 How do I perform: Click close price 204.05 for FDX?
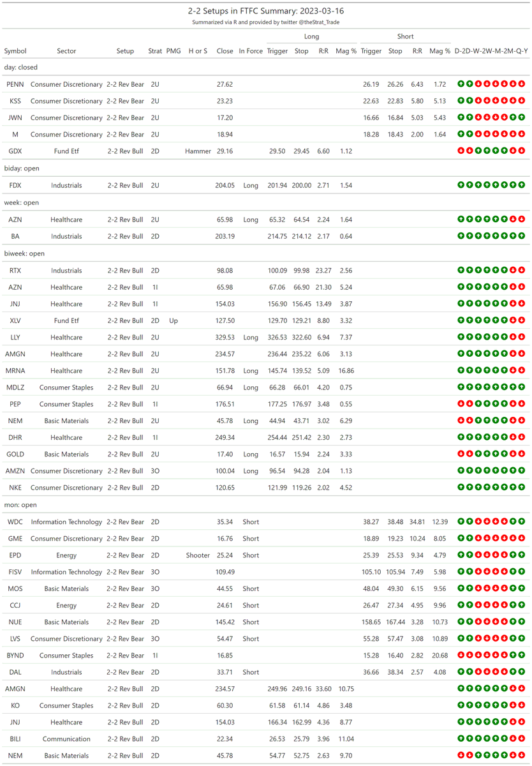coord(225,185)
